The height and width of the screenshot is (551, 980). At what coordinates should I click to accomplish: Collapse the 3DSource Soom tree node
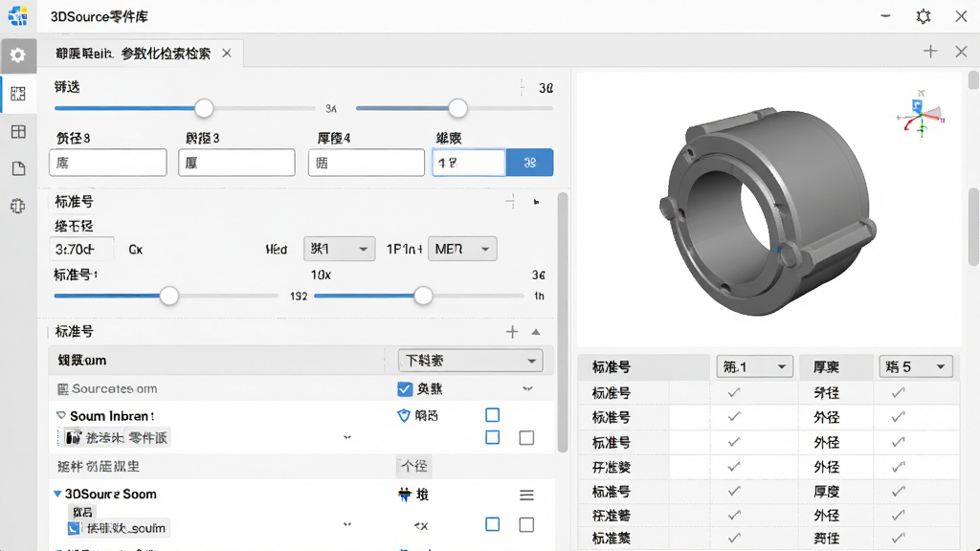tap(57, 495)
